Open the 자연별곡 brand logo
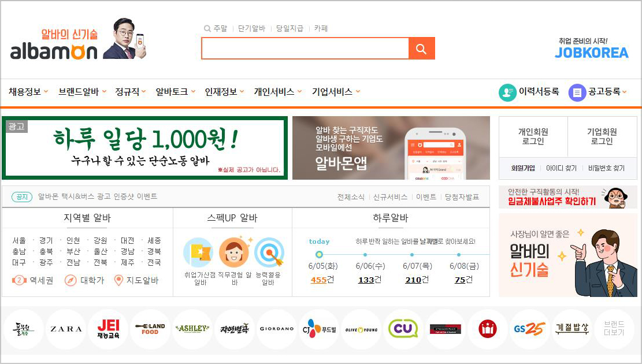Image resolution: width=642 pixels, height=364 pixels. pos(235,329)
